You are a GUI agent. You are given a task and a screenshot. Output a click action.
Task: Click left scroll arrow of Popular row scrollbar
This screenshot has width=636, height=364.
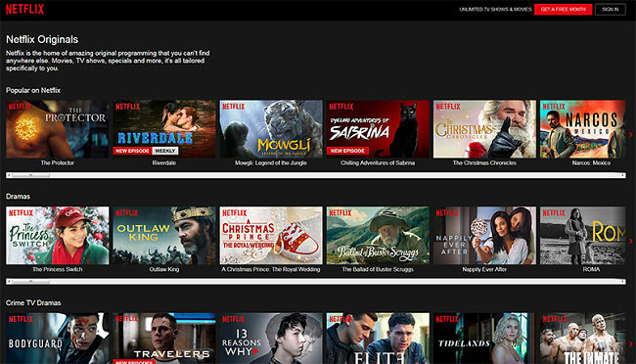point(9,175)
